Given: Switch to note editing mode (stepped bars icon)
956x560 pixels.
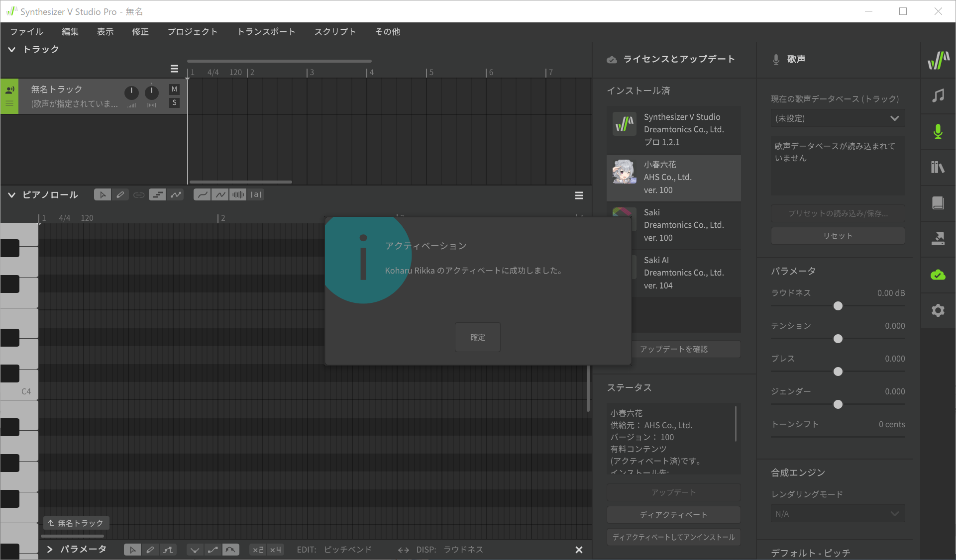Looking at the screenshot, I should (x=157, y=195).
